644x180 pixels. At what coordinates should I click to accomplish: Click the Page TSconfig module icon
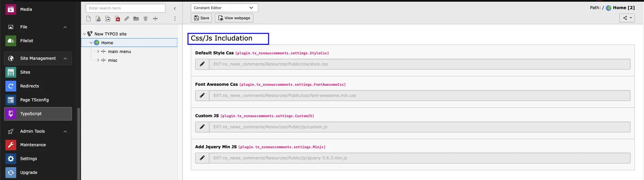pos(11,100)
